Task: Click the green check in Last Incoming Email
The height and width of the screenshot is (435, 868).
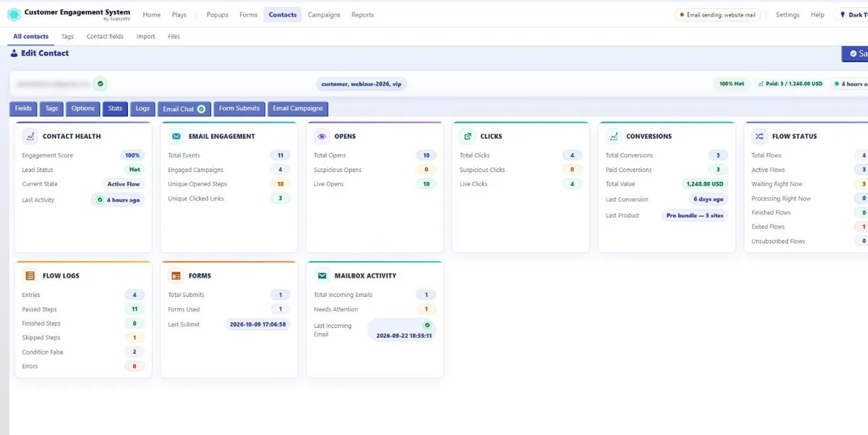Action: pos(427,325)
